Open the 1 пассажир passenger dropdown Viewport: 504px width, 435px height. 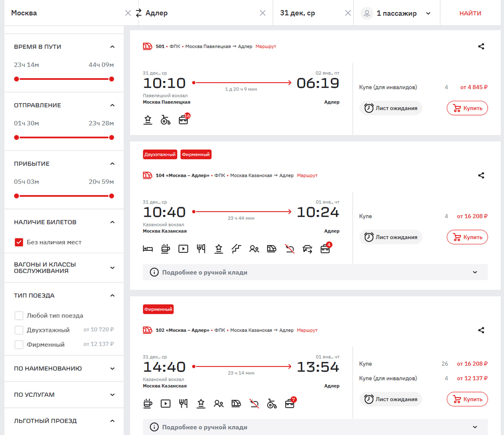(397, 13)
